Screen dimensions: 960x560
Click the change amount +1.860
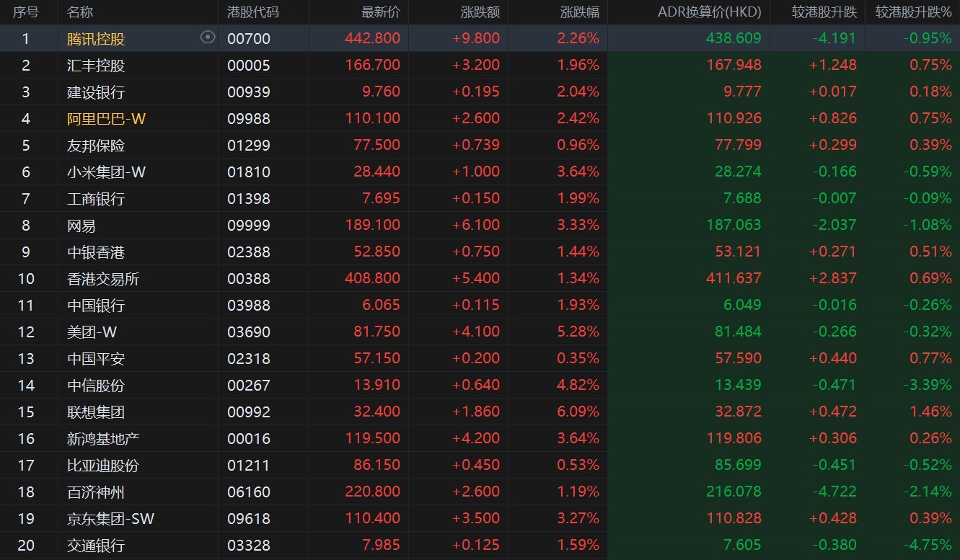[476, 412]
